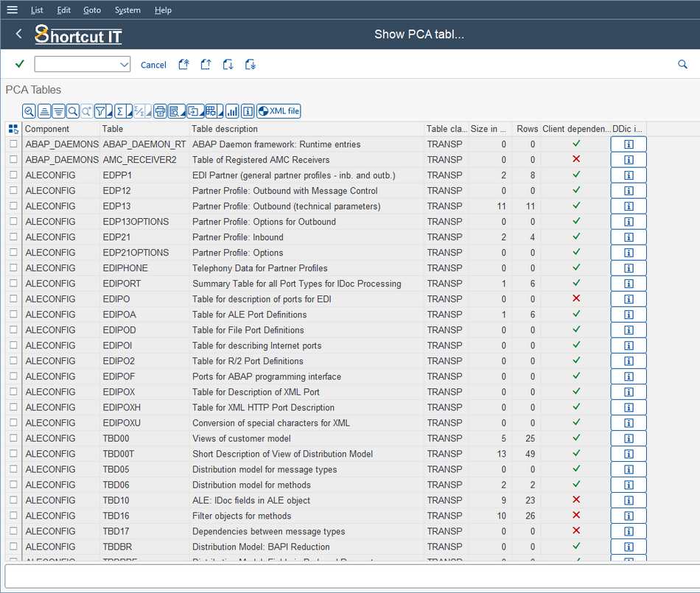Click the Information (i) icon in the toolbar
Image resolution: width=700 pixels, height=593 pixels.
tap(248, 110)
